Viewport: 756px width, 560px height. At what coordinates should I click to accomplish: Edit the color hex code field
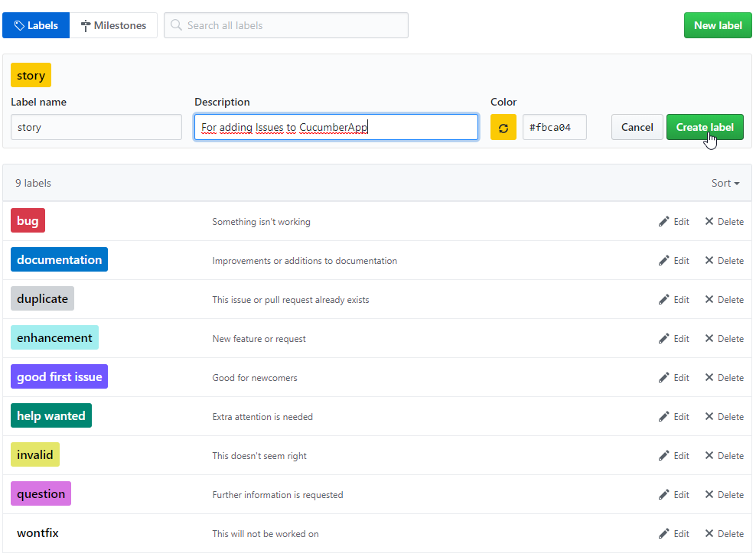(x=555, y=128)
